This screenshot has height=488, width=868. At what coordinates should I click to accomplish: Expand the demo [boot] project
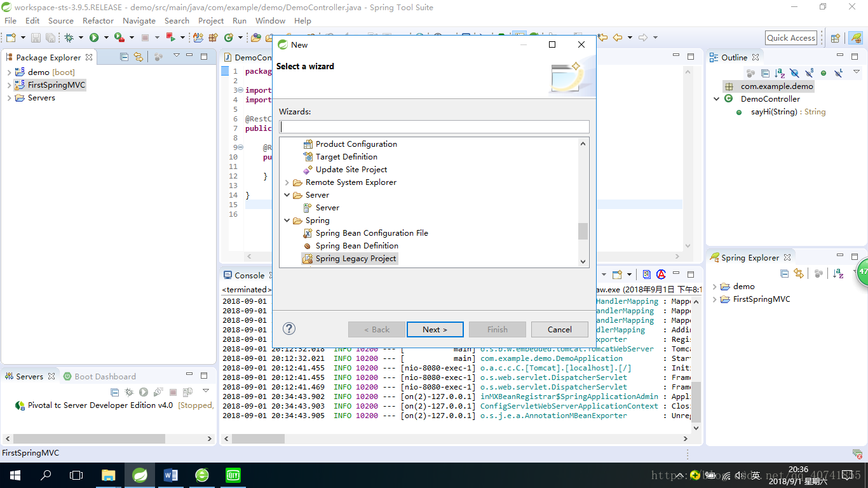pos(9,72)
